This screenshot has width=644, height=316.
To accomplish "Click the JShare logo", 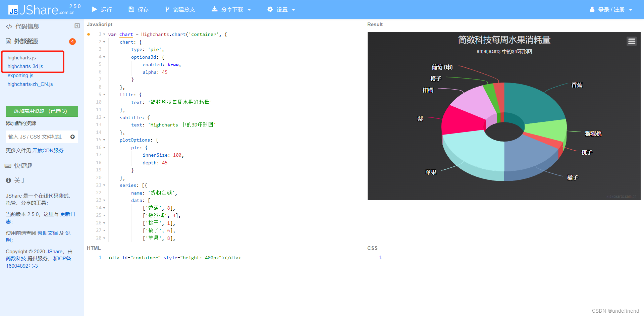I will pos(42,10).
